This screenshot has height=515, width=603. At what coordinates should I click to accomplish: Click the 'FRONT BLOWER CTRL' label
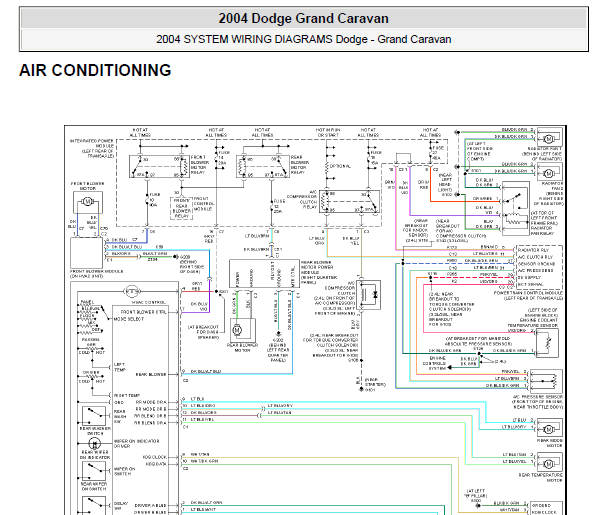click(143, 312)
